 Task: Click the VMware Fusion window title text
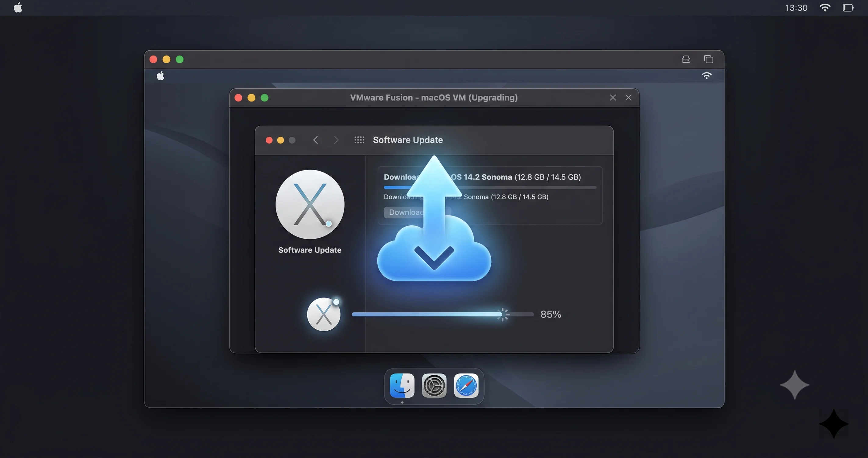click(x=434, y=98)
